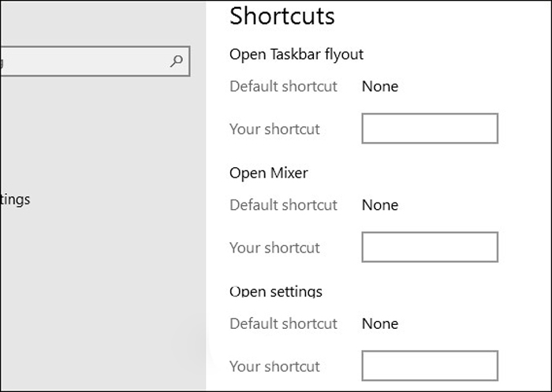Screen dimensions: 552x392
Task: Click the Open Mixer label
Action: (x=268, y=173)
